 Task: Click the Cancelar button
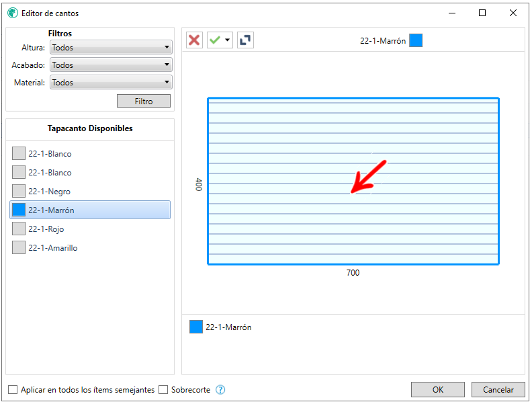coord(498,389)
